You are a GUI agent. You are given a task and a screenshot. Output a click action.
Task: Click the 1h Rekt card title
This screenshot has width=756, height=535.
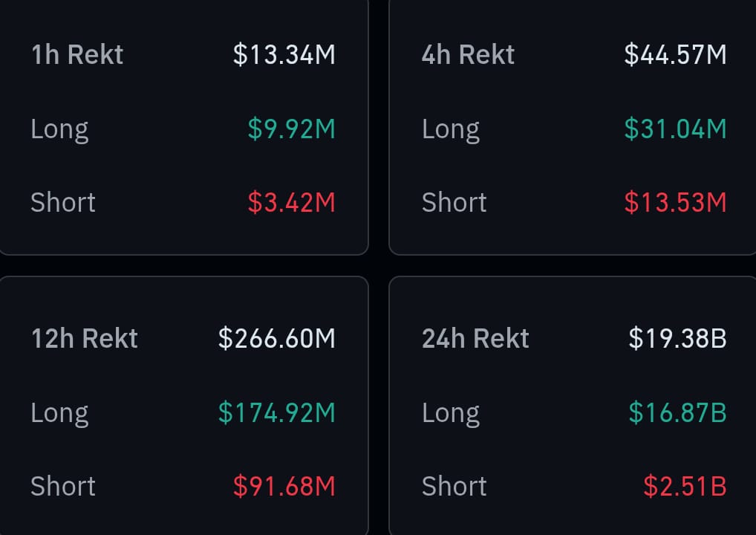[x=77, y=54]
